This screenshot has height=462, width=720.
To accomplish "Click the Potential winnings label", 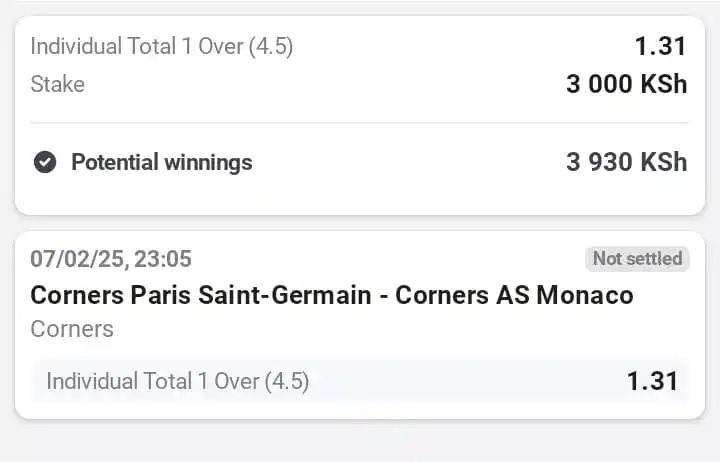I will [162, 162].
